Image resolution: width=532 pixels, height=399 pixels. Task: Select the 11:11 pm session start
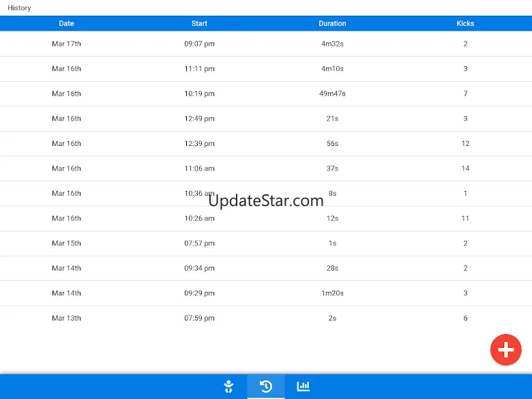[x=199, y=68]
